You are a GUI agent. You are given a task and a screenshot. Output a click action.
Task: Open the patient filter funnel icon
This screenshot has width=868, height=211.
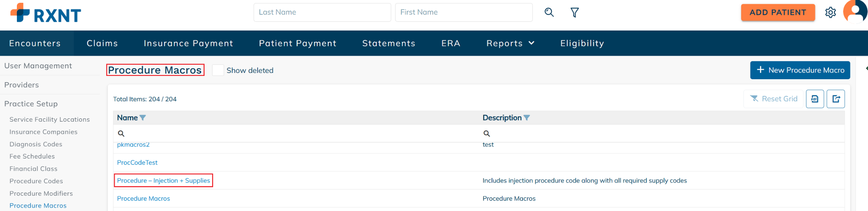pos(574,13)
